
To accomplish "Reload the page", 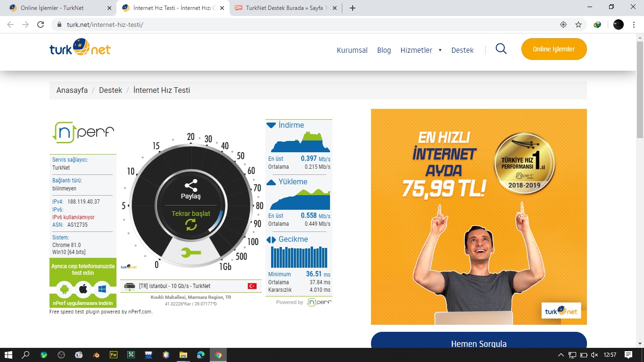I will point(41,25).
